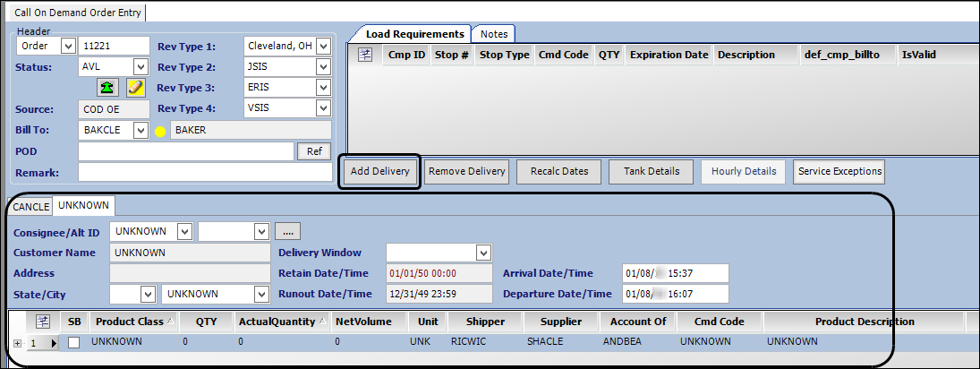Click the Add Delivery button

click(379, 171)
